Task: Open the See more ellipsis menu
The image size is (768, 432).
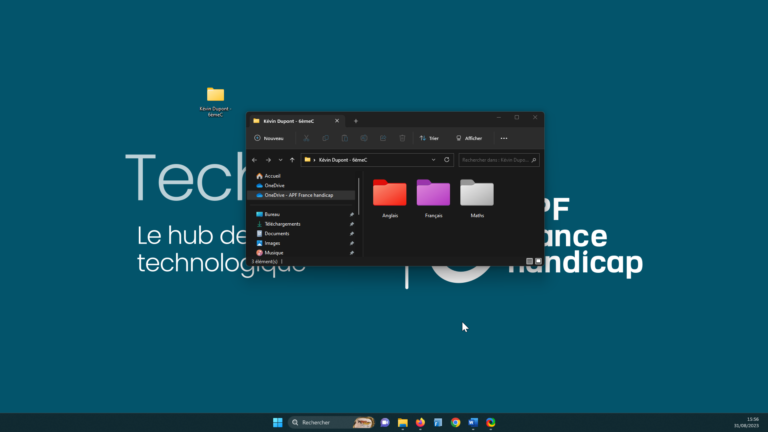Action: click(504, 138)
